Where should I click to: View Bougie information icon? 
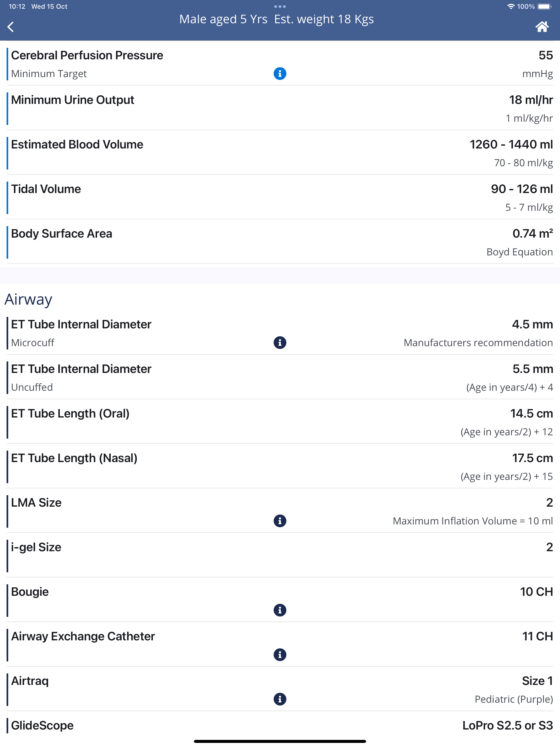(280, 610)
